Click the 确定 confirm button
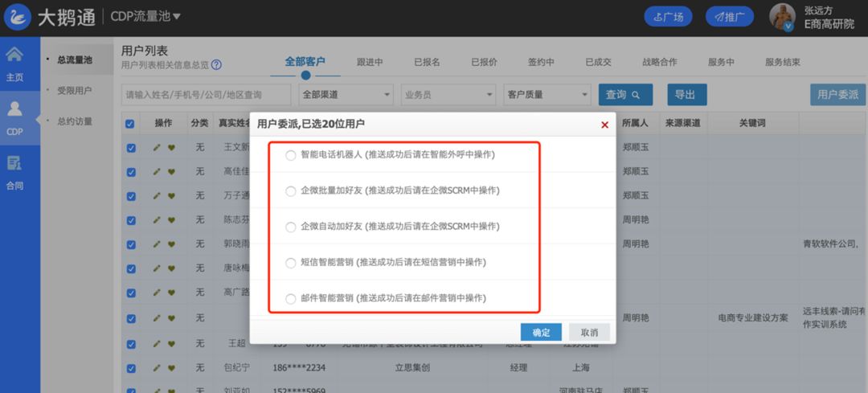 pyautogui.click(x=541, y=332)
